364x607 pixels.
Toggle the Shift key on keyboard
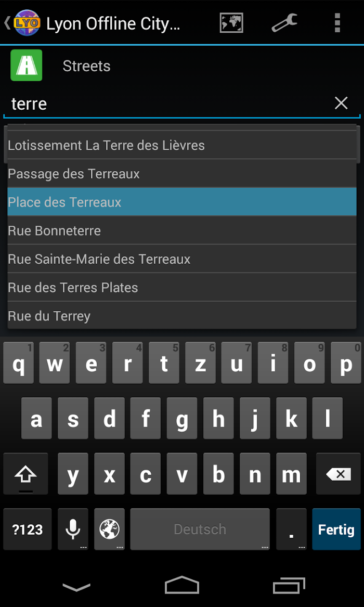tap(25, 473)
